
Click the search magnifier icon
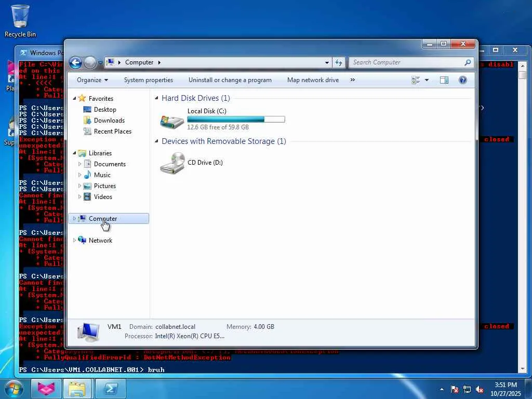point(468,62)
